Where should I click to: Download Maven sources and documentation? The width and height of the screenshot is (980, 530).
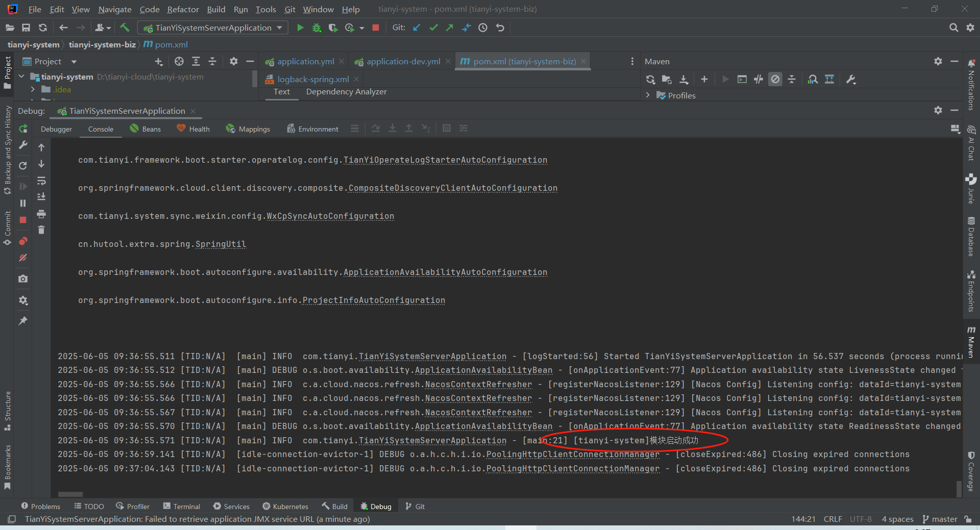coord(684,79)
